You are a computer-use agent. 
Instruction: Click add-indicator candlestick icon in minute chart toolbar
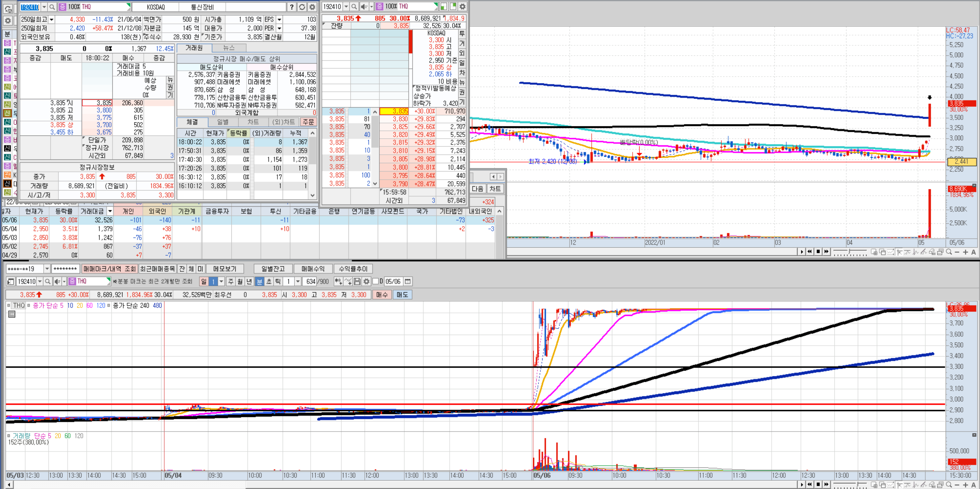338,281
